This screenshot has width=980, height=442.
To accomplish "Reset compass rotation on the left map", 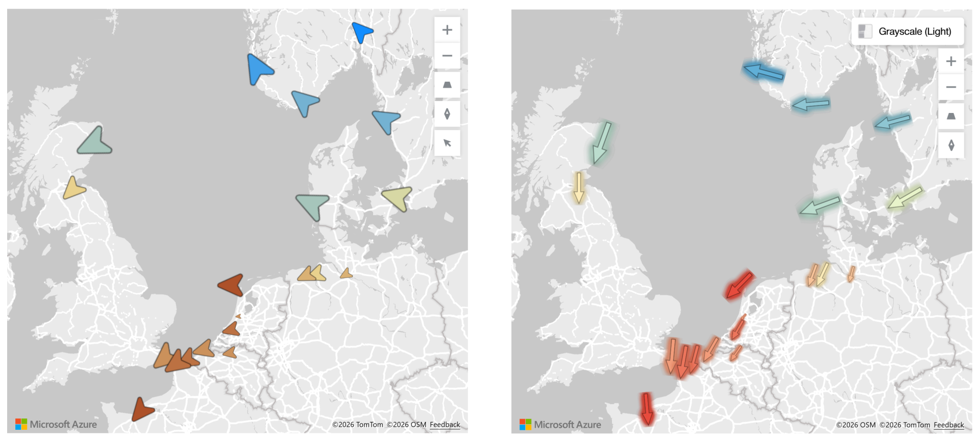I will pyautogui.click(x=447, y=114).
